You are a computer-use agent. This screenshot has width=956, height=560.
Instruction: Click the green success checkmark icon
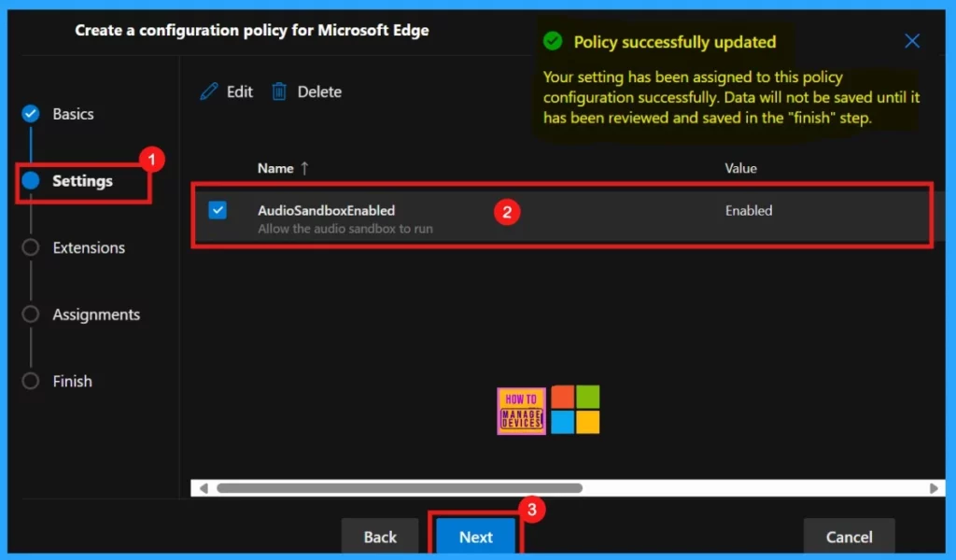pyautogui.click(x=553, y=41)
